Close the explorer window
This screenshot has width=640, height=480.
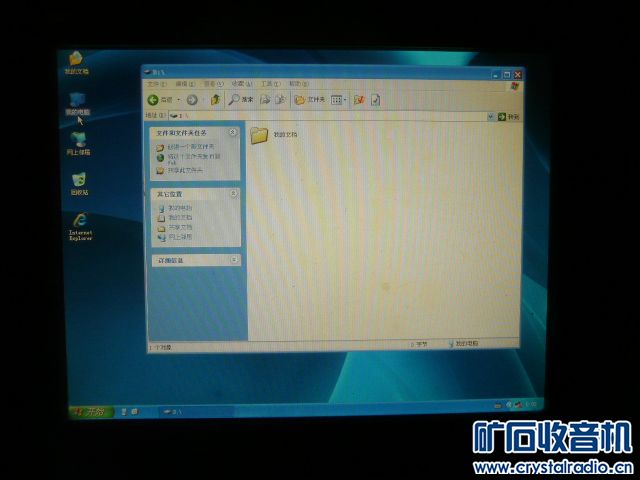[518, 75]
